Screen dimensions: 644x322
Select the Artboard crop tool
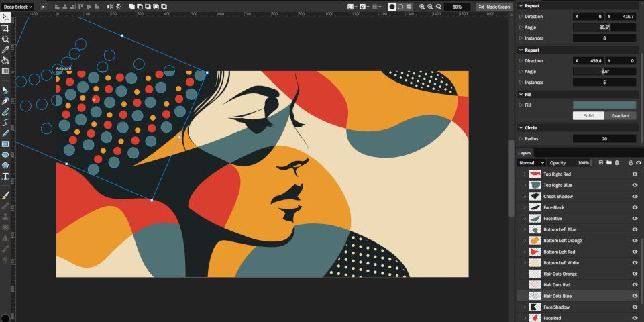(5, 28)
